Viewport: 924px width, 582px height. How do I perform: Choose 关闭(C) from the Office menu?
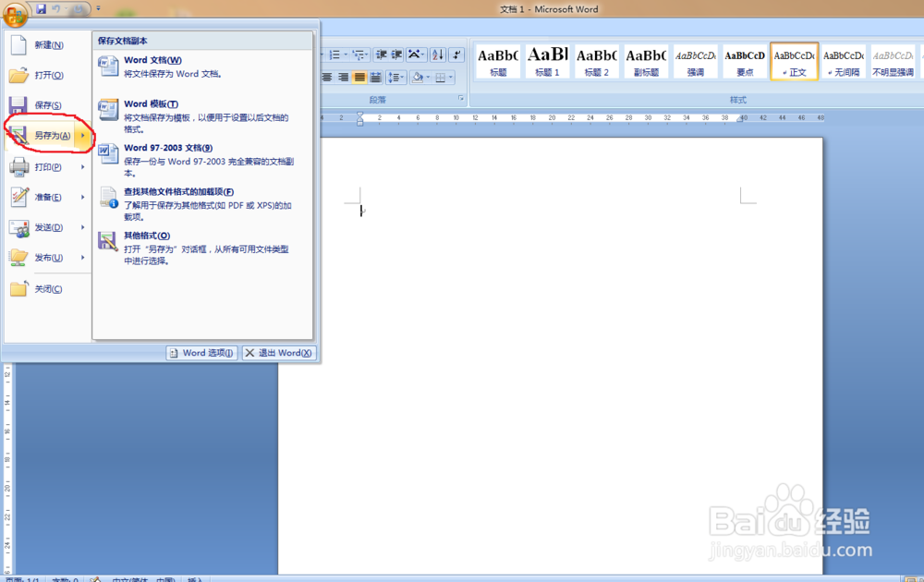(x=48, y=288)
